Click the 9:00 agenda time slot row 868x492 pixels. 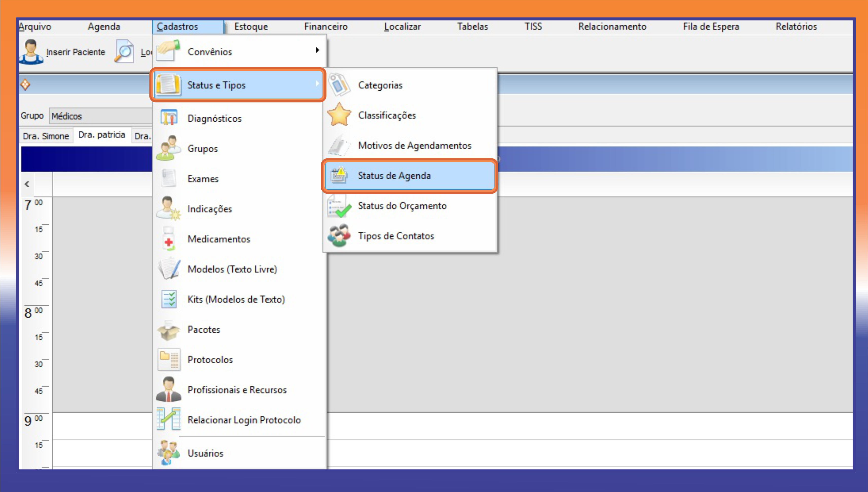pyautogui.click(x=574, y=426)
